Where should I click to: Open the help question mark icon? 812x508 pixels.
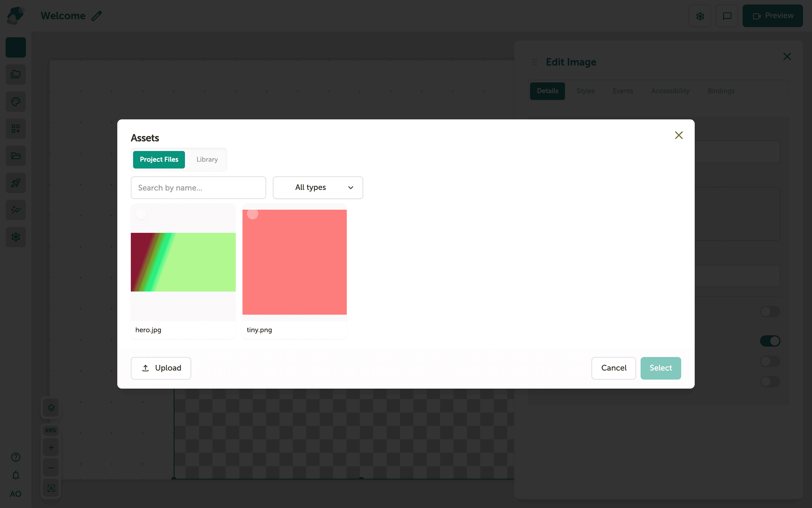tap(16, 457)
